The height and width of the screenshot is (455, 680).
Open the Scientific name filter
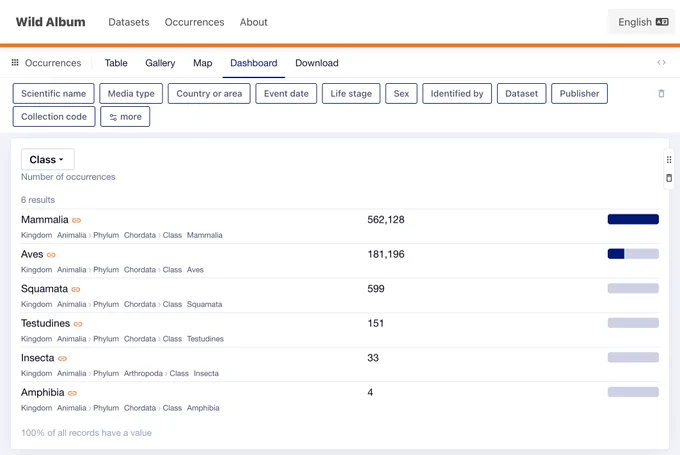coord(53,94)
